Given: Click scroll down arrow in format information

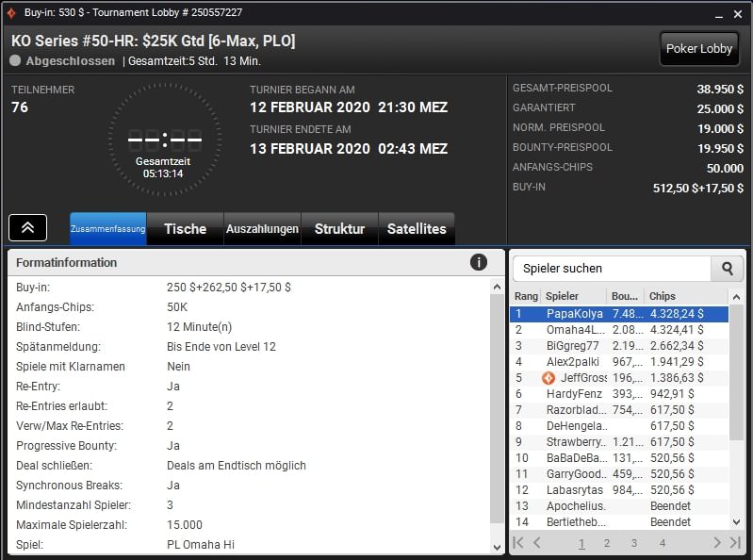Looking at the screenshot, I should pyautogui.click(x=498, y=546).
